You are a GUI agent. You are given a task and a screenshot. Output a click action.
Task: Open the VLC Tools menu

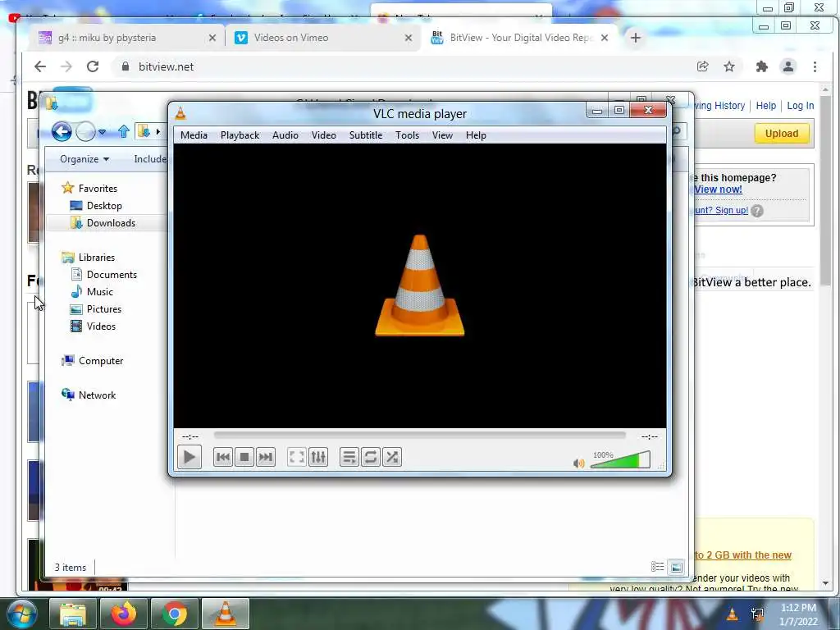[407, 135]
